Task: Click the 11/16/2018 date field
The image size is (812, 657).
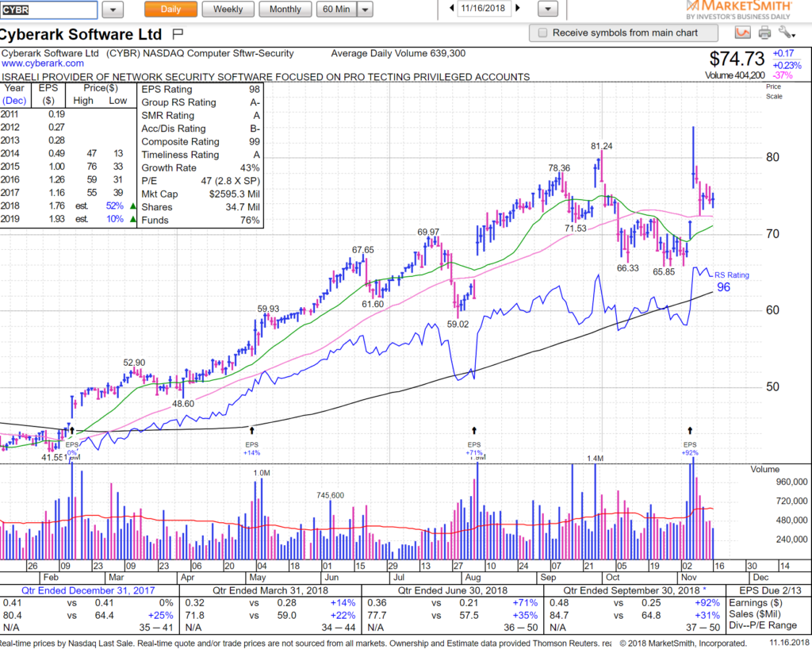Action: (x=484, y=8)
